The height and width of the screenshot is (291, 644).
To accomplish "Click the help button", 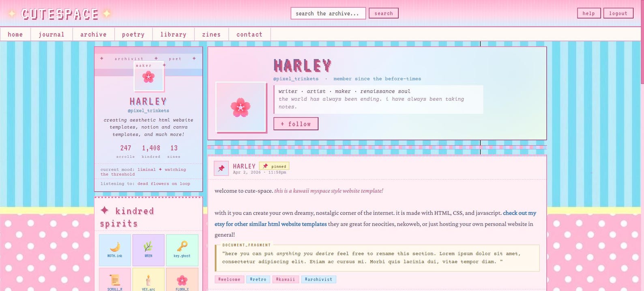I will tap(589, 13).
